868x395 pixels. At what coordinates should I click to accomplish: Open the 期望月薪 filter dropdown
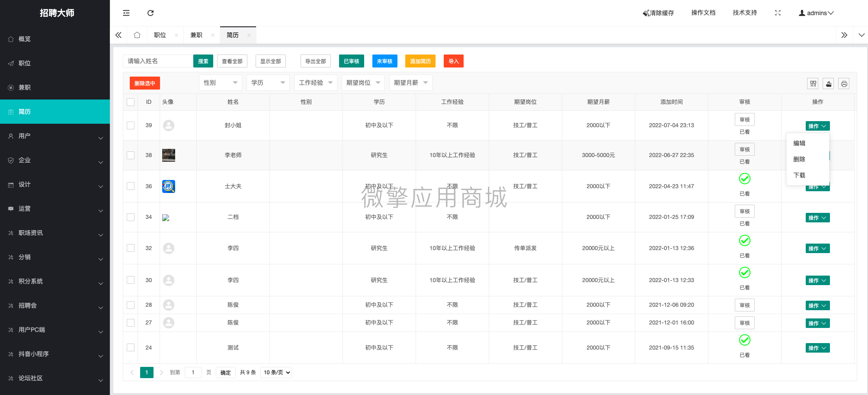tap(410, 82)
